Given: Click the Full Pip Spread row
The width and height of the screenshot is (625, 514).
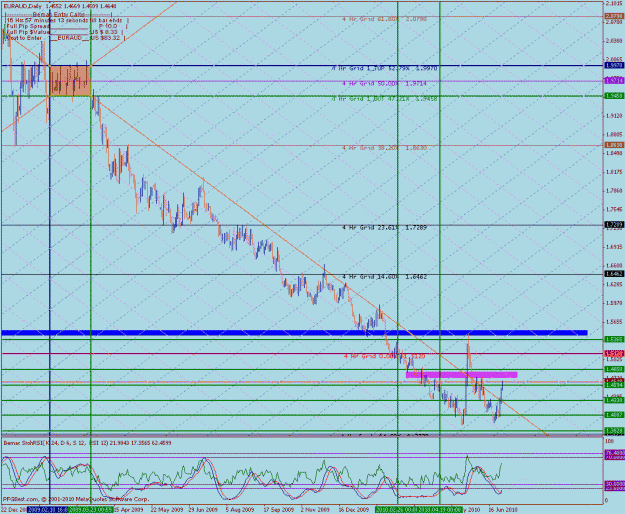Looking at the screenshot, I should 66,26.
